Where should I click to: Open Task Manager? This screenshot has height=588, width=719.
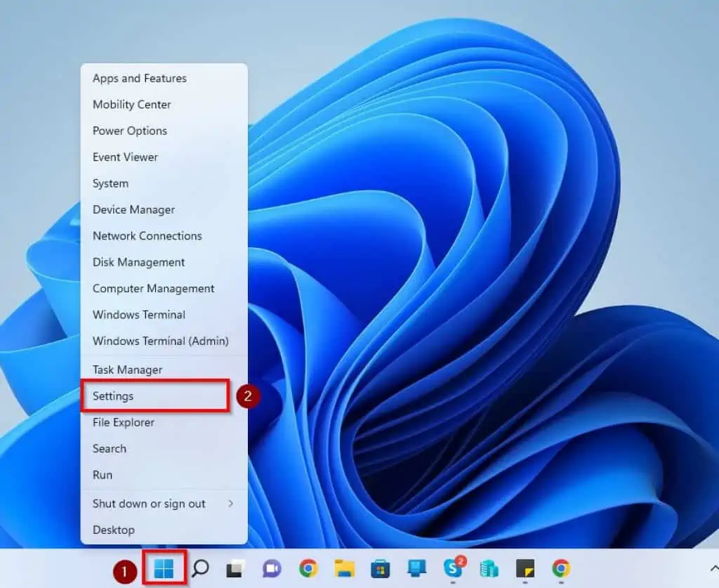(x=127, y=369)
